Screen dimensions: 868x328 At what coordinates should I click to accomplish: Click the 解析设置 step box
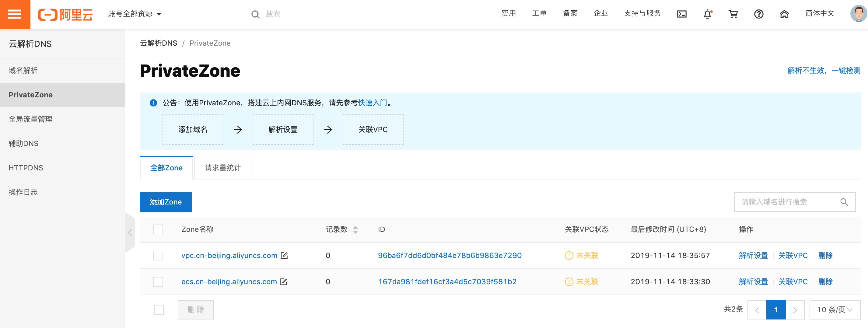coord(283,130)
